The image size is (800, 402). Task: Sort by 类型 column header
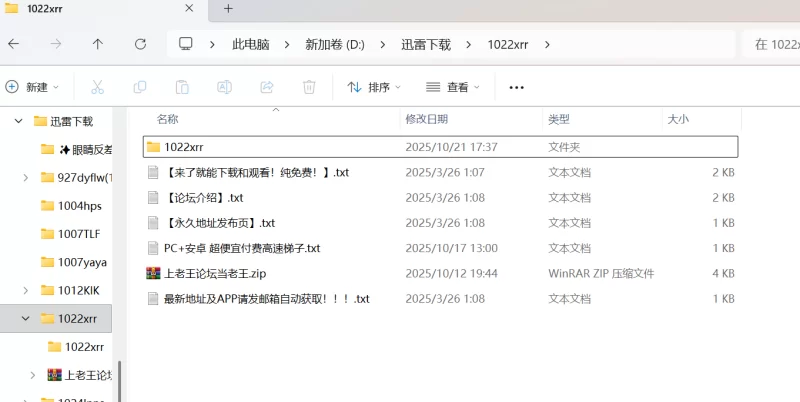tap(559, 119)
